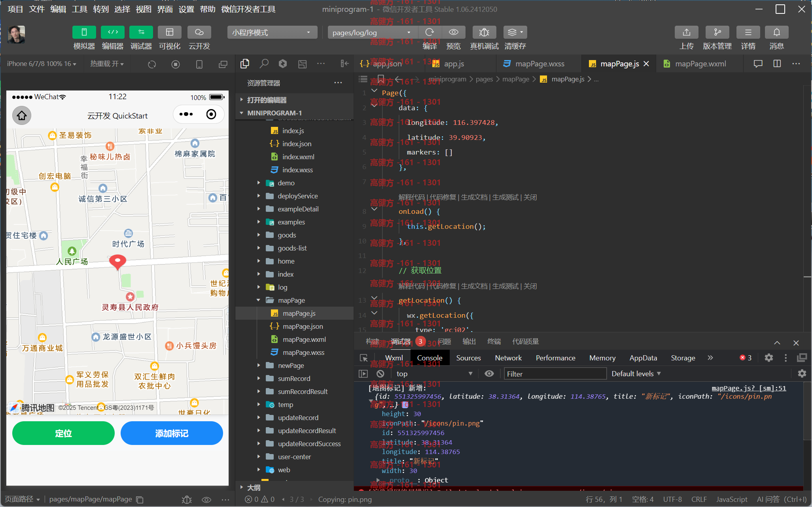Open the 设置 menu
The width and height of the screenshot is (812, 507).
click(x=186, y=9)
